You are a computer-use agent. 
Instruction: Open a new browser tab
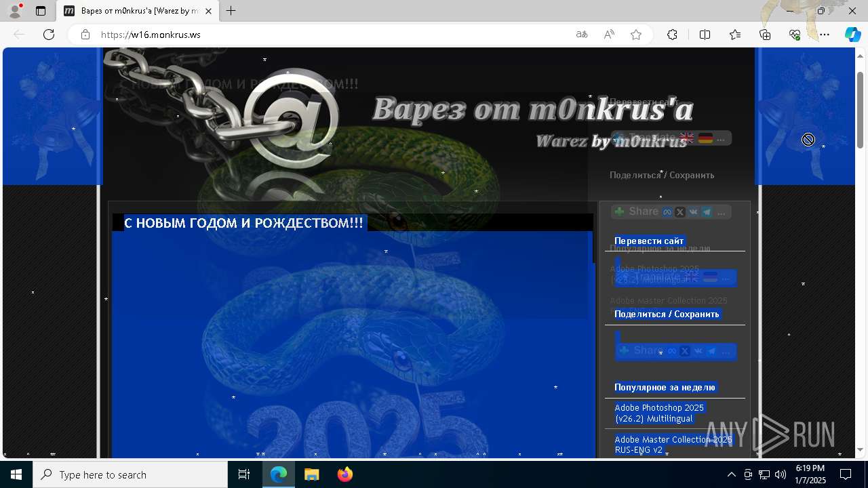point(231,11)
